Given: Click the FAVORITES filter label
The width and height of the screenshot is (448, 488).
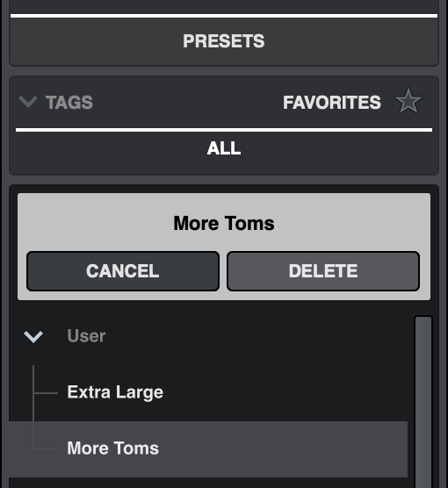Looking at the screenshot, I should click(332, 102).
